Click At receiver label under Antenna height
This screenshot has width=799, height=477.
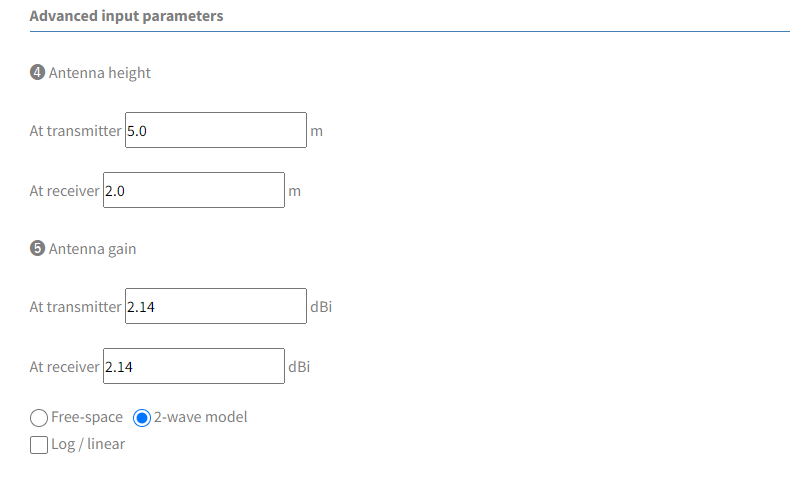64,191
